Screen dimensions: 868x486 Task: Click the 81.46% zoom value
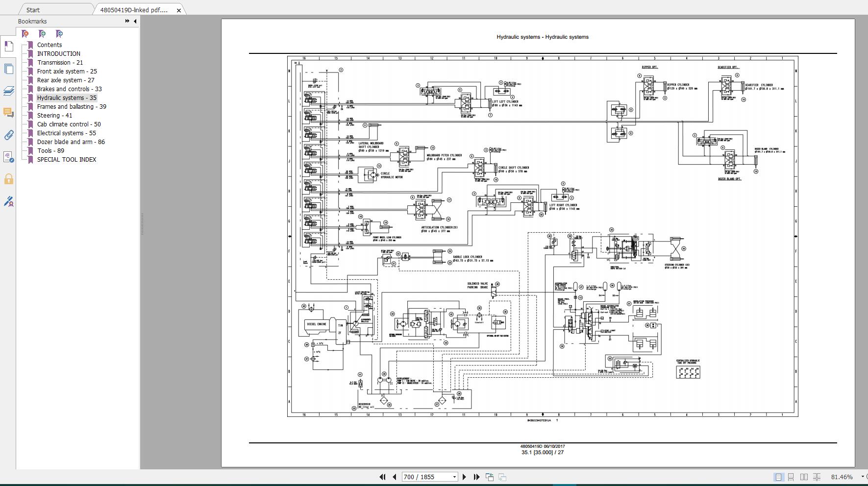pyautogui.click(x=842, y=477)
